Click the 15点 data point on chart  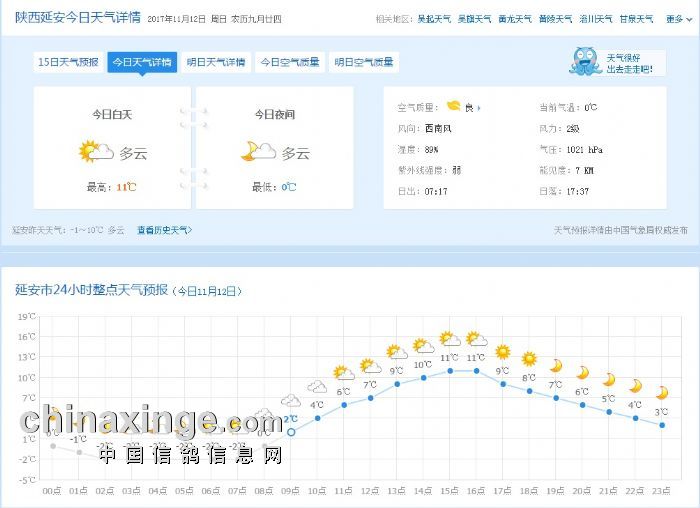point(450,371)
